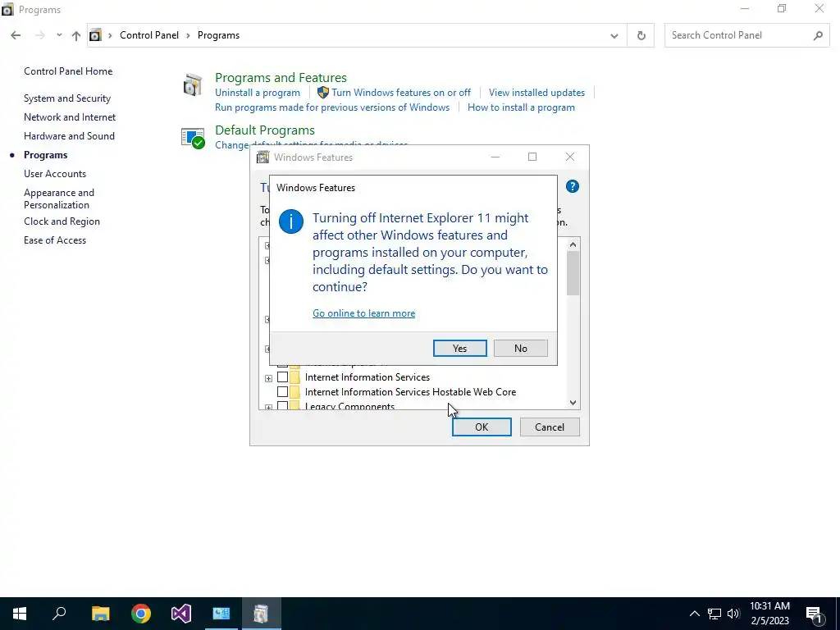
Task: Open User Accounts category
Action: 55,174
